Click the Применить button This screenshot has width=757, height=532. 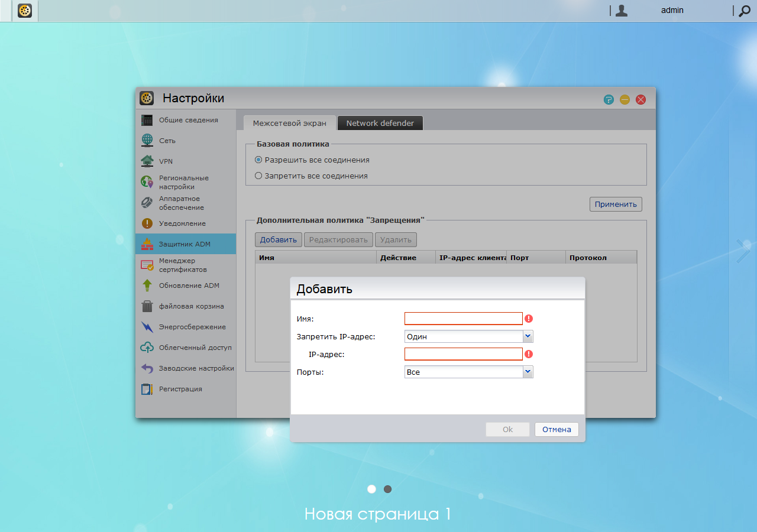click(x=616, y=204)
